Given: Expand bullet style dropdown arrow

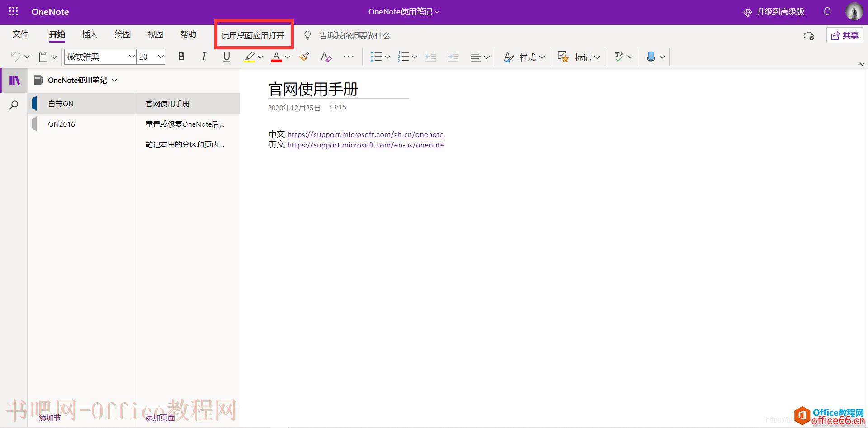Looking at the screenshot, I should point(387,57).
